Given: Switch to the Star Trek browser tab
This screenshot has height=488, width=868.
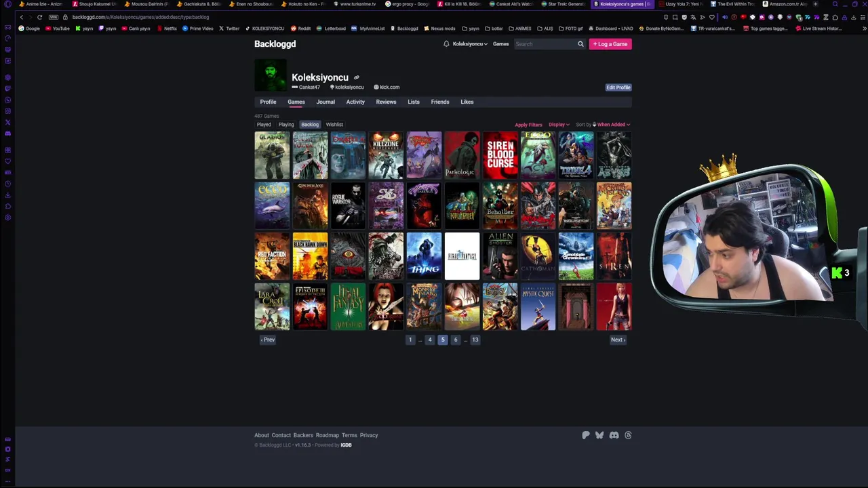Looking at the screenshot, I should [564, 4].
